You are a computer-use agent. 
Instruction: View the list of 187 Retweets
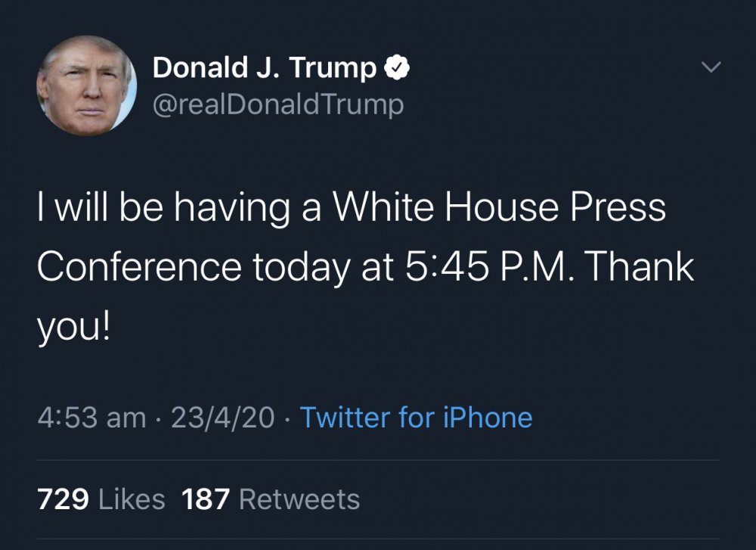click(271, 499)
